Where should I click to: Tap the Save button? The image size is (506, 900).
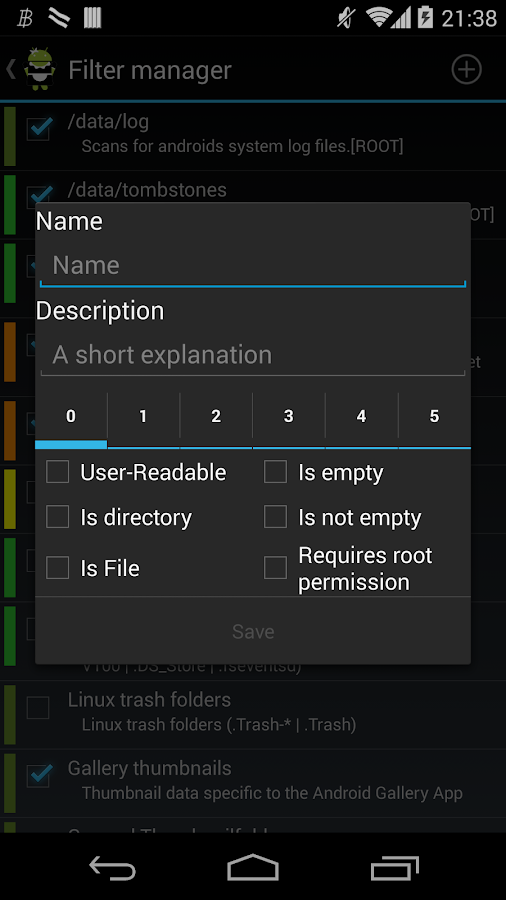[x=253, y=631]
